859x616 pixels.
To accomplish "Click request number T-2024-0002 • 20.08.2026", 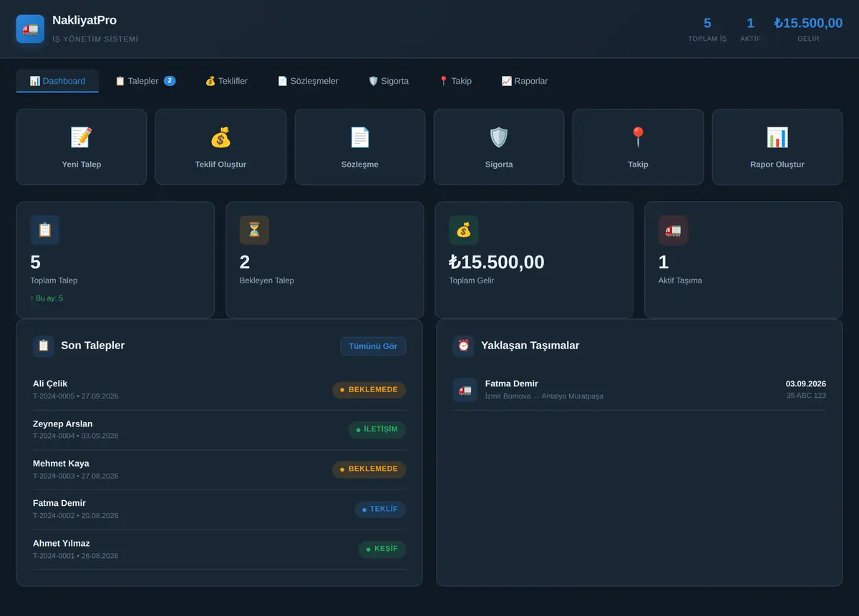I will [x=76, y=516].
